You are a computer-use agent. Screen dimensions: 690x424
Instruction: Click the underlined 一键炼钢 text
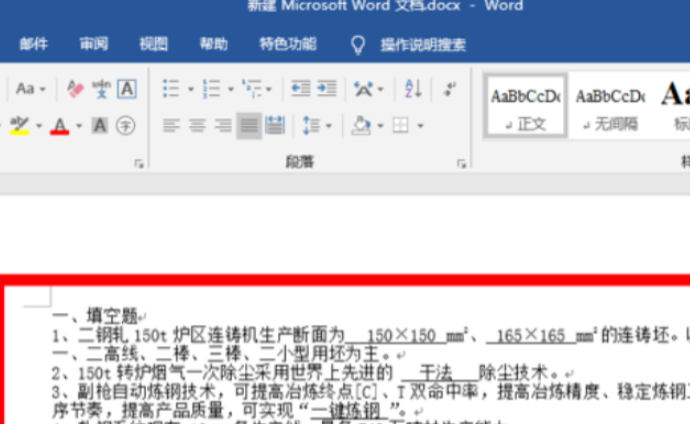pyautogui.click(x=355, y=411)
